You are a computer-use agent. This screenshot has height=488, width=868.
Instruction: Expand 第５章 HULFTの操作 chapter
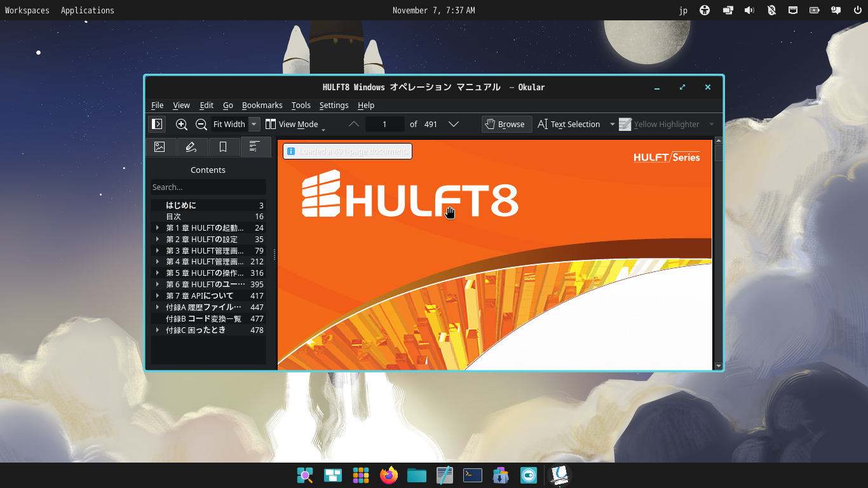click(158, 273)
